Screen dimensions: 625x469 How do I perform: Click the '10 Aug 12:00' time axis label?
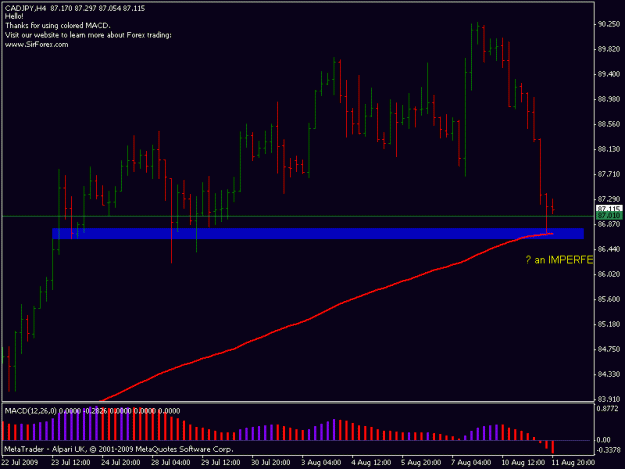[x=524, y=463]
